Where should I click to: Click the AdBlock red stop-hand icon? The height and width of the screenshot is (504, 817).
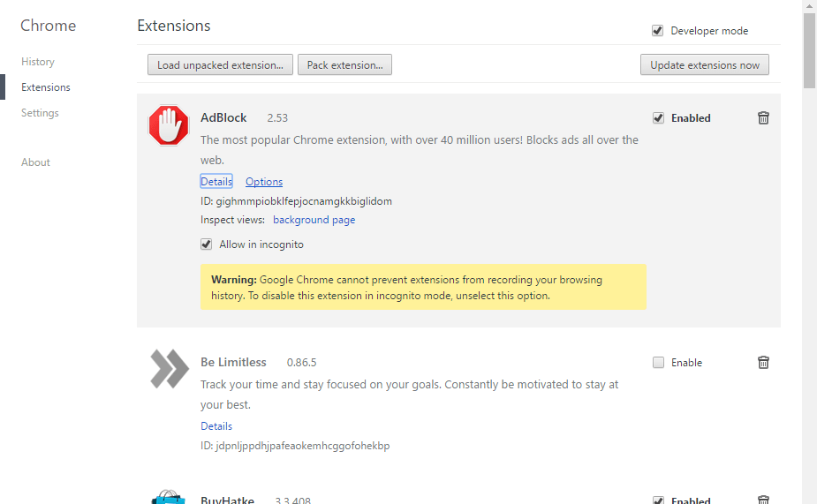pyautogui.click(x=169, y=125)
